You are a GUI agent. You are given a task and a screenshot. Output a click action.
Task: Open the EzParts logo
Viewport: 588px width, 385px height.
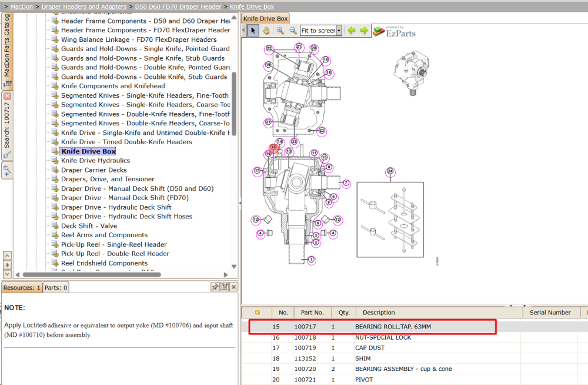coord(395,32)
